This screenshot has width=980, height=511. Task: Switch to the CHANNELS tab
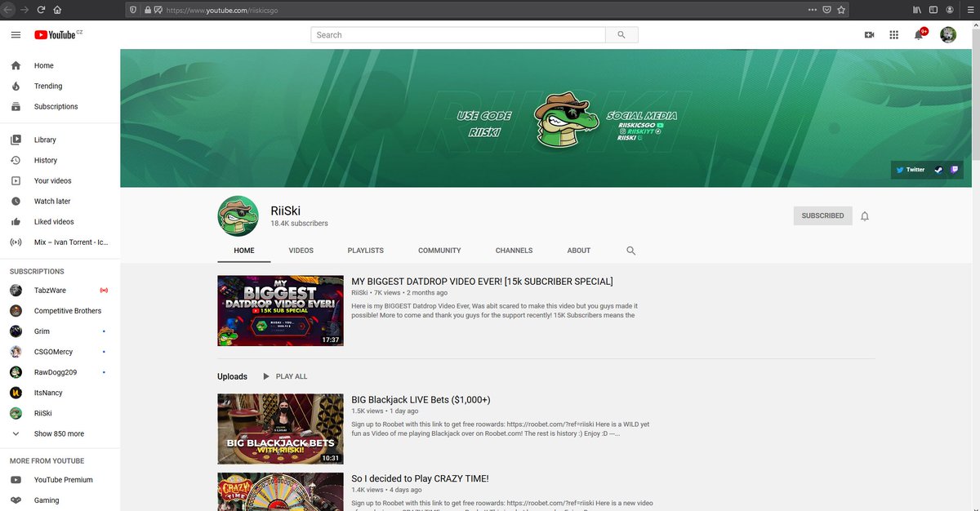(514, 251)
